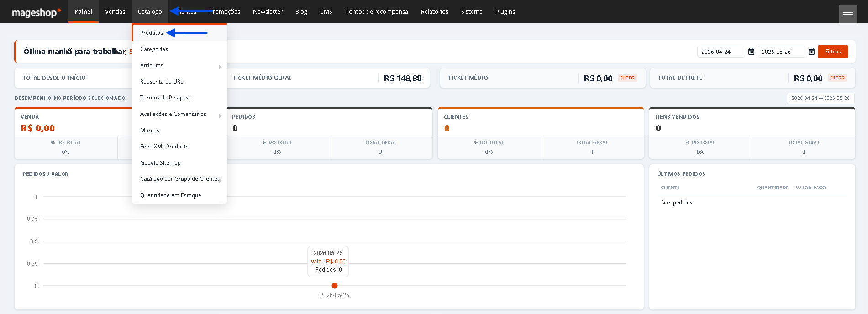This screenshot has height=314, width=868.
Task: Click the mageshop logo
Action: [36, 12]
